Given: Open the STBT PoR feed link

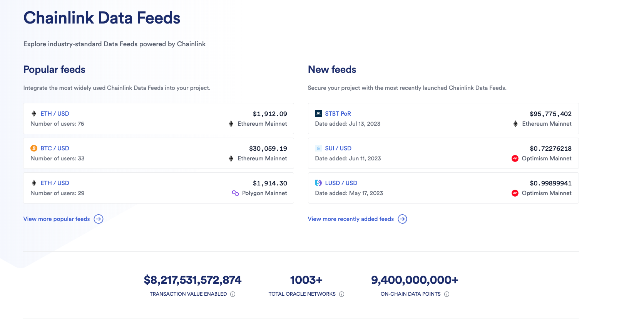Looking at the screenshot, I should 338,114.
